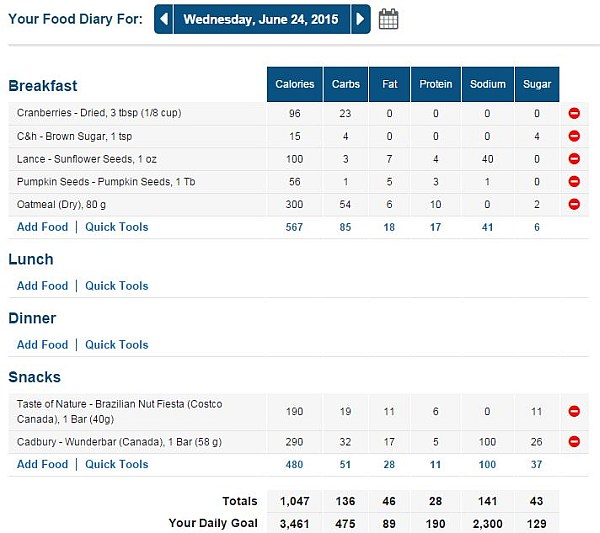Open Quick Tools for Lunch
Image resolution: width=600 pixels, height=533 pixels.
click(116, 286)
